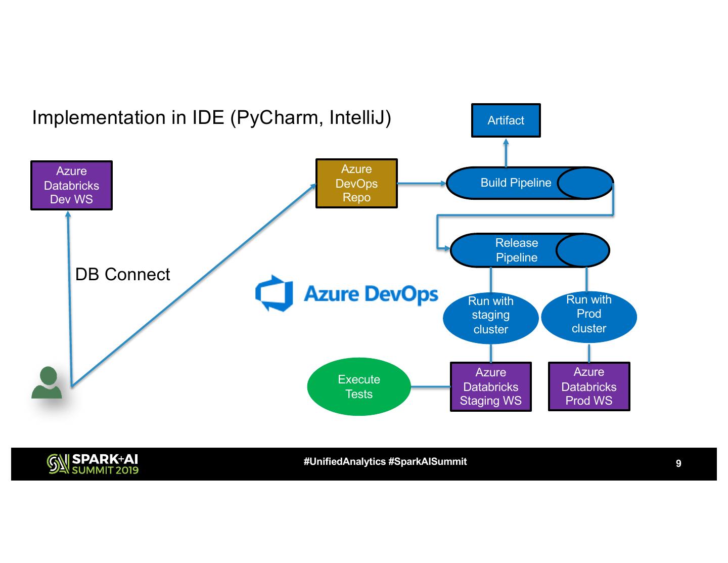Click the Build Pipeline stadium shape
The height and width of the screenshot is (563, 728).
tap(516, 183)
